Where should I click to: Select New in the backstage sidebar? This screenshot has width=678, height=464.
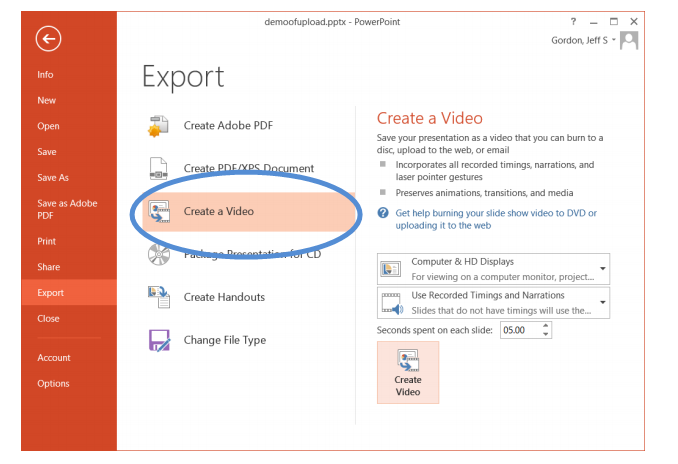click(x=46, y=100)
